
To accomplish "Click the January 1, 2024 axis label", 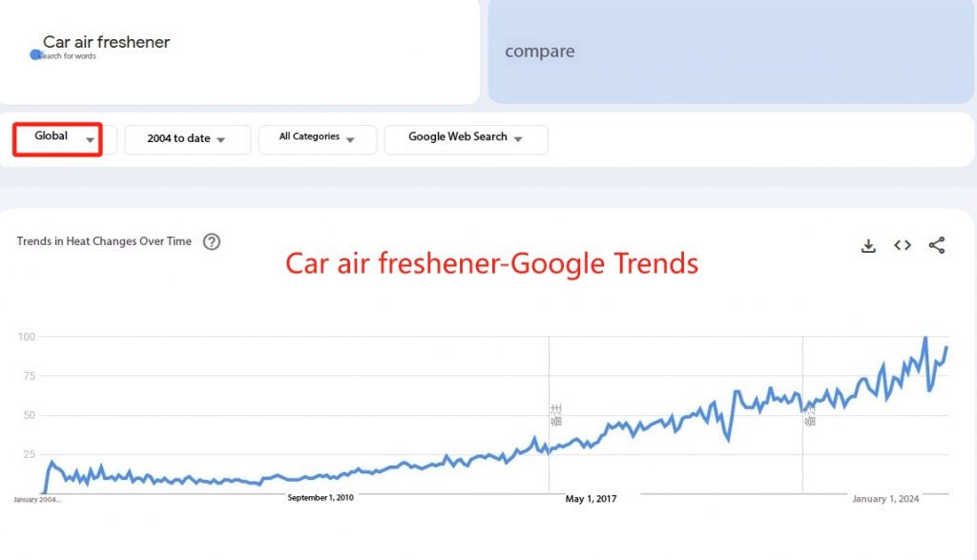I will [x=885, y=498].
